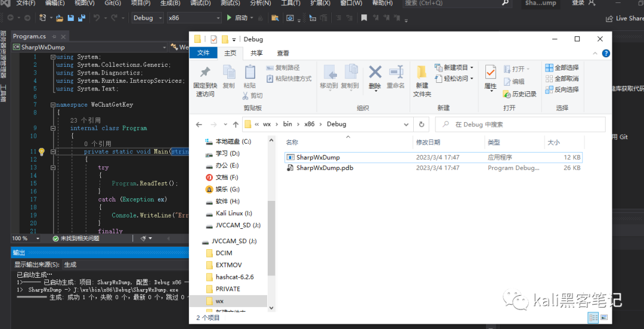Click the single Save icon in Visual Studio
Image resolution: width=644 pixels, height=329 pixels.
tap(70, 18)
